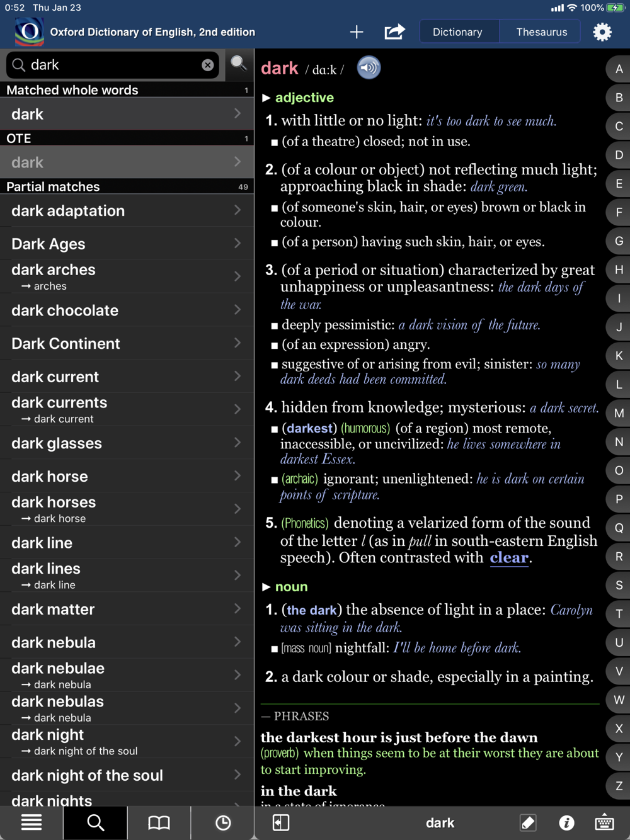Jump to letter S in index

tap(619, 585)
